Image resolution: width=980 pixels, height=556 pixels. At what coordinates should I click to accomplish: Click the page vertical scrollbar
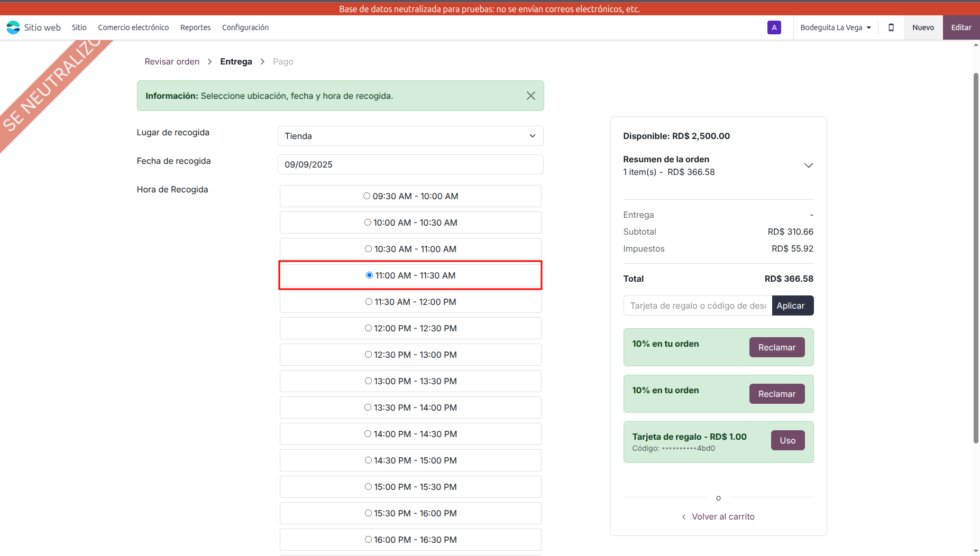pyautogui.click(x=976, y=258)
